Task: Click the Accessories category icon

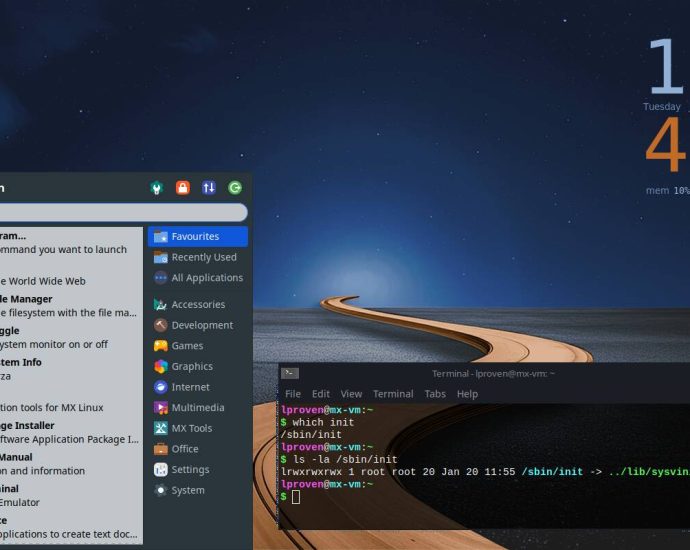Action: click(x=161, y=304)
